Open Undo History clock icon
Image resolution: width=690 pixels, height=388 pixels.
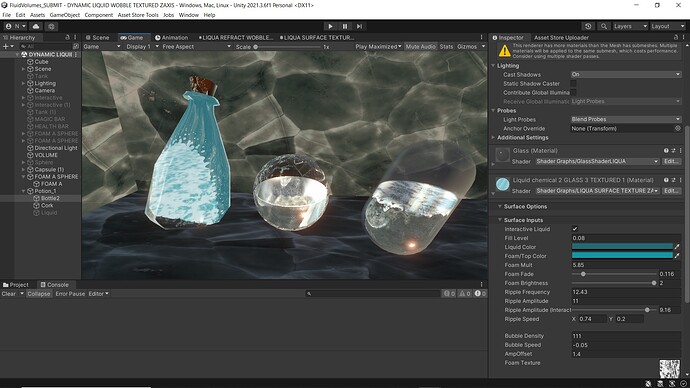tap(588, 26)
